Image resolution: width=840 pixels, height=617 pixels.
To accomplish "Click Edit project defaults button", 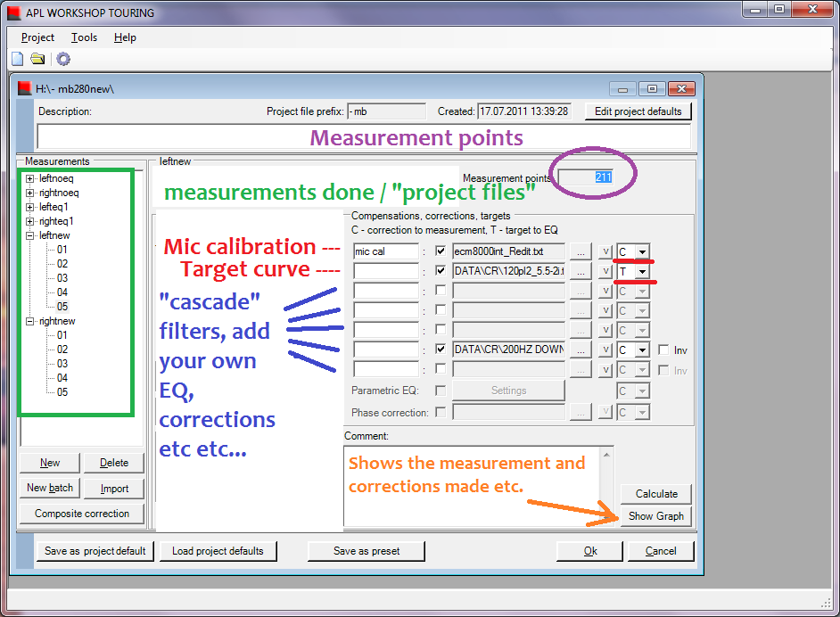I will click(638, 111).
